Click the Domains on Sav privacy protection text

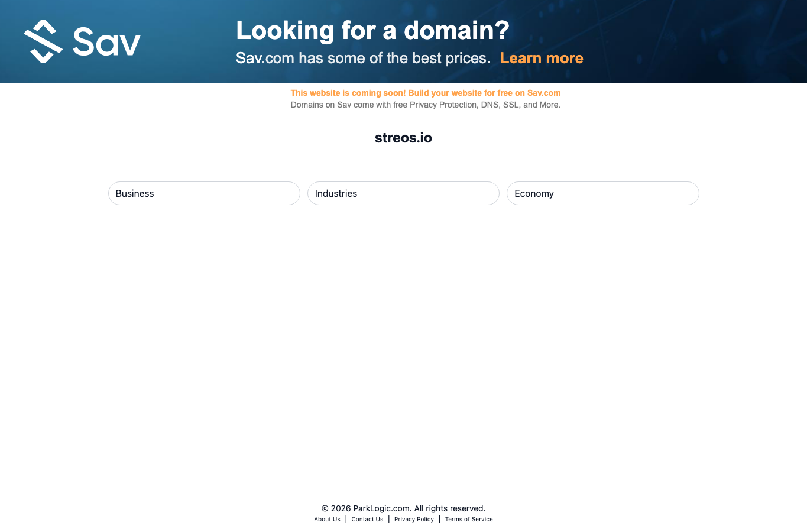tap(426, 105)
